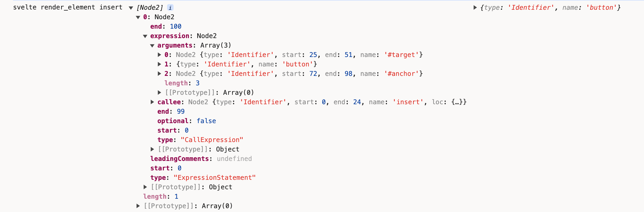Click the "ExpressionStatement" type value

214,178
